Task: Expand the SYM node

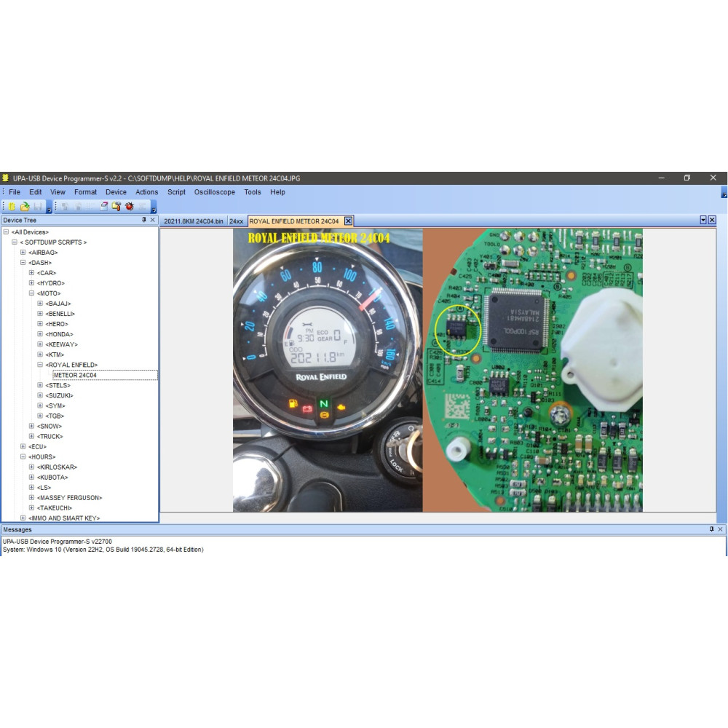Action: click(x=40, y=405)
